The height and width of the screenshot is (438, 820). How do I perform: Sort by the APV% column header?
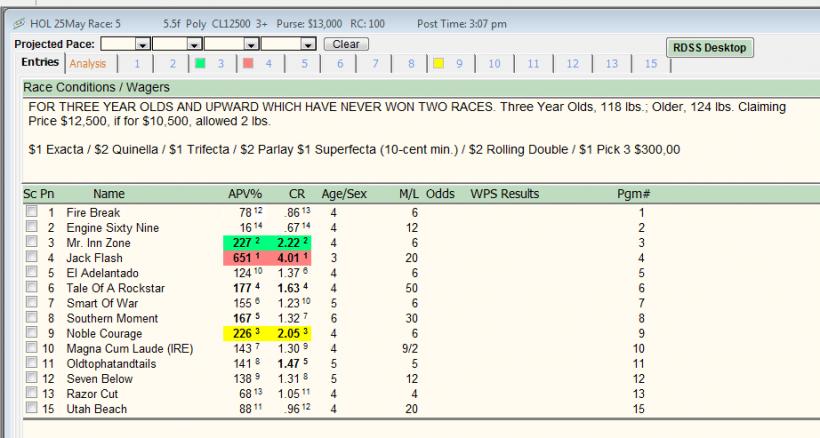(245, 194)
